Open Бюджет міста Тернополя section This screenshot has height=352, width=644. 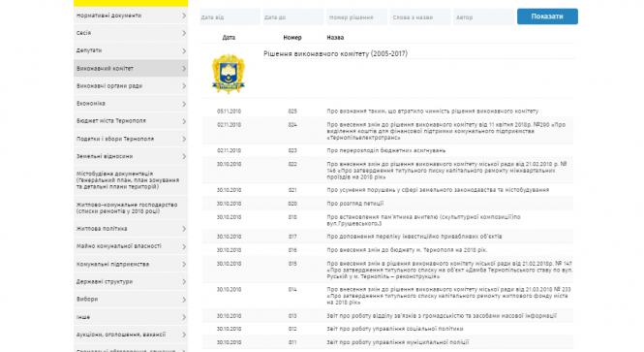tap(131, 121)
